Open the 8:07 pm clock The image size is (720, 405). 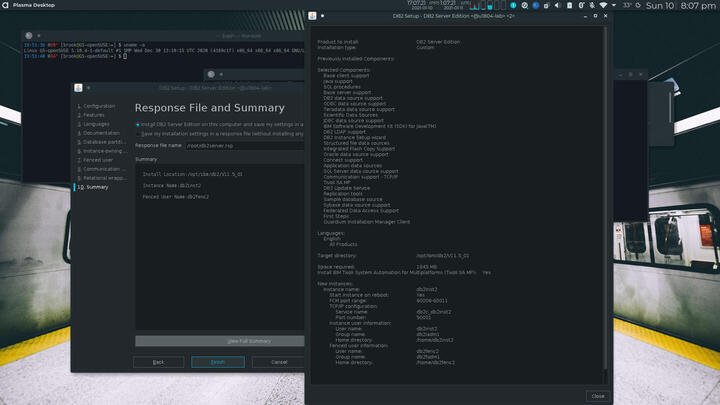[x=698, y=6]
